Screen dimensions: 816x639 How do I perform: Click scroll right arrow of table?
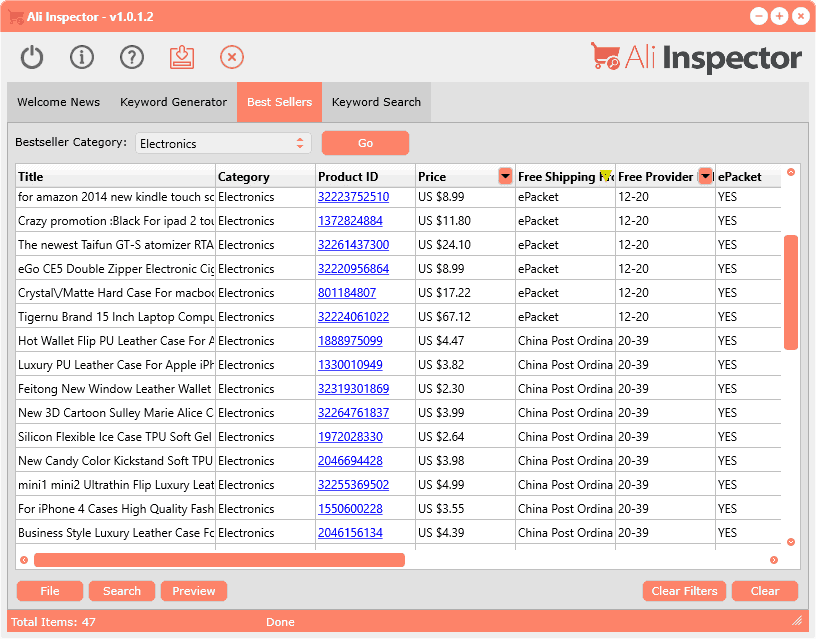[774, 560]
